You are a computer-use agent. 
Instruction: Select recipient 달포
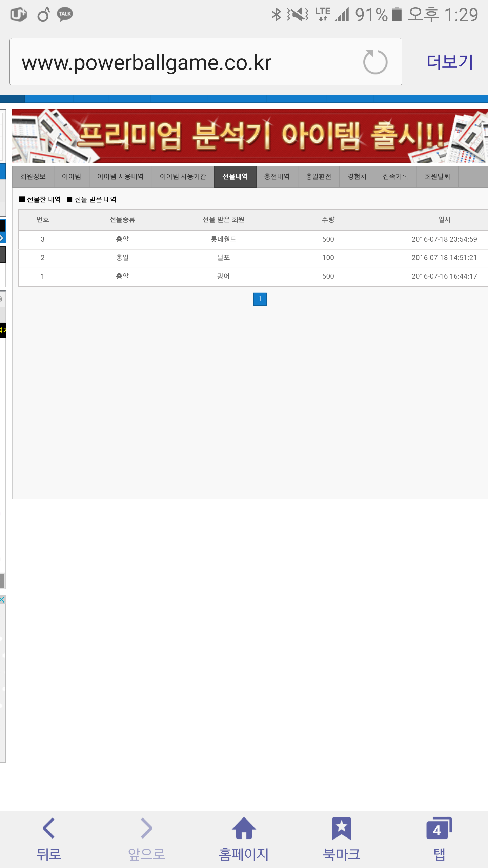(x=223, y=258)
